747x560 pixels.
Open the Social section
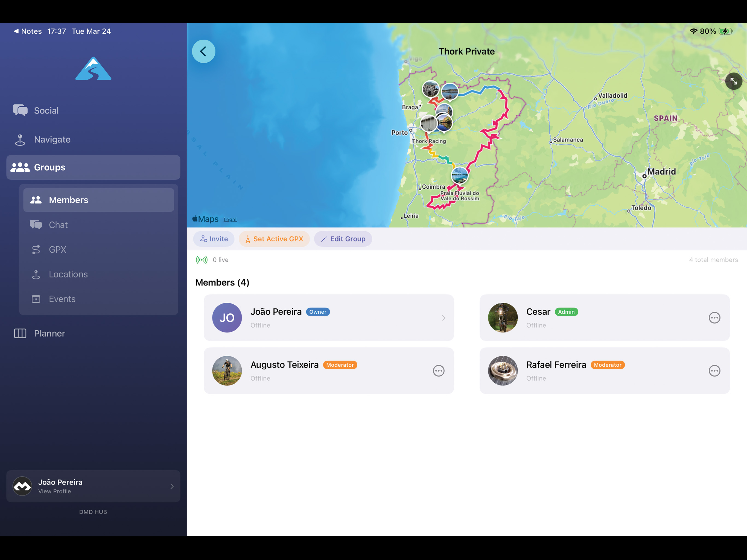coord(93,110)
